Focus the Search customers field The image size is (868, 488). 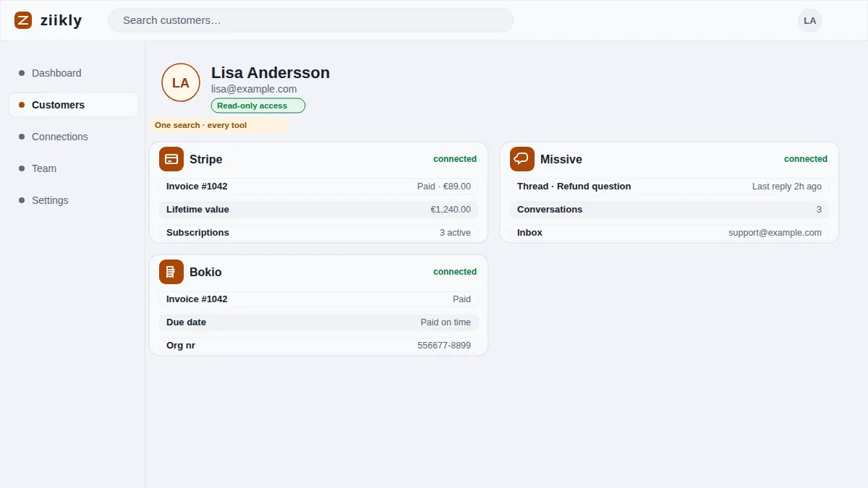tap(311, 20)
